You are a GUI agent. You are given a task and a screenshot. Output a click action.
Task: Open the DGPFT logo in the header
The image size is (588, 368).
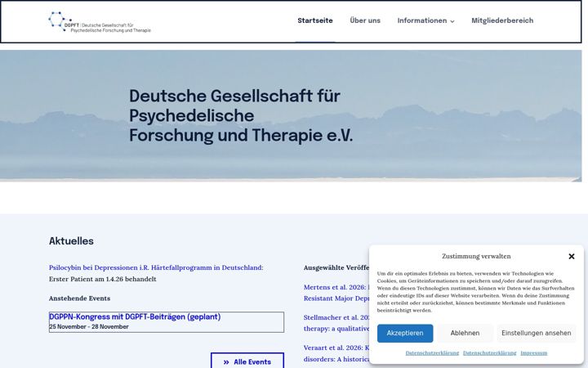coord(100,22)
